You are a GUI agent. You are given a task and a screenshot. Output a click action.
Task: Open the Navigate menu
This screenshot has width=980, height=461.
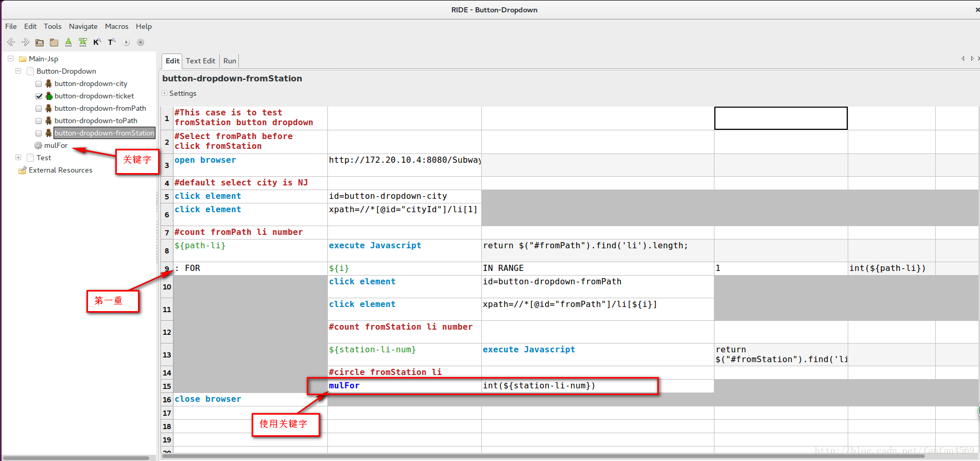pos(83,26)
